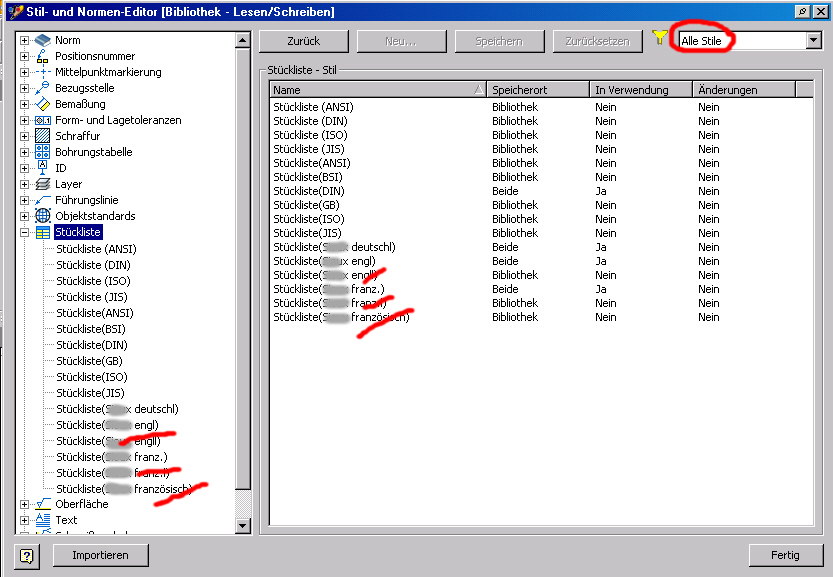The height and width of the screenshot is (577, 833).
Task: Click the Zurück button
Action: [x=304, y=41]
